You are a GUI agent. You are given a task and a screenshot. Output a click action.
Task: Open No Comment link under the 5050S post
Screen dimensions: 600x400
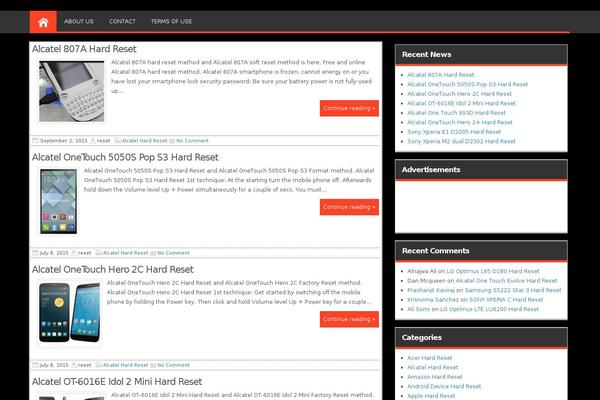click(174, 253)
